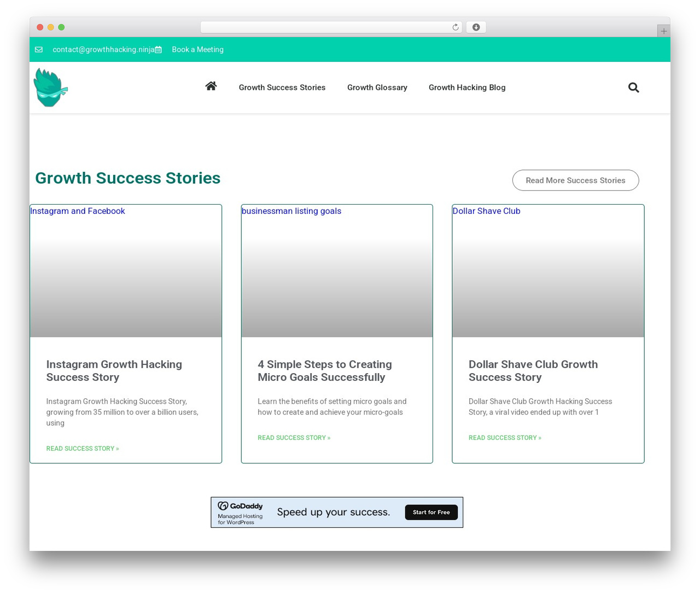The height and width of the screenshot is (593, 700).
Task: Open Growth Success Stories menu item
Action: [x=282, y=88]
